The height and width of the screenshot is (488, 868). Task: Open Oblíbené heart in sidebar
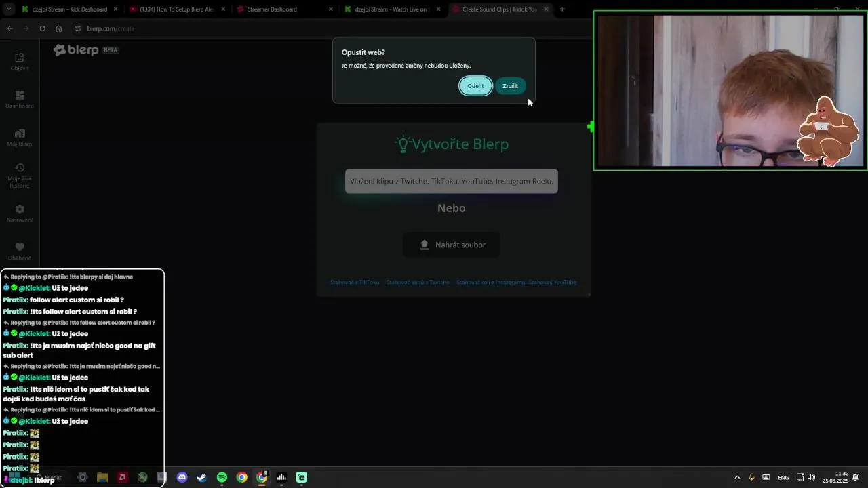tap(20, 251)
